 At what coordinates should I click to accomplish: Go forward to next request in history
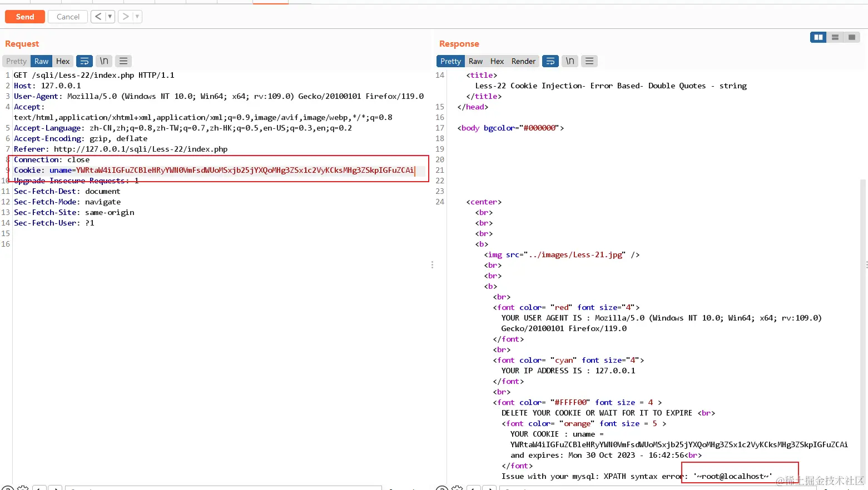(126, 17)
